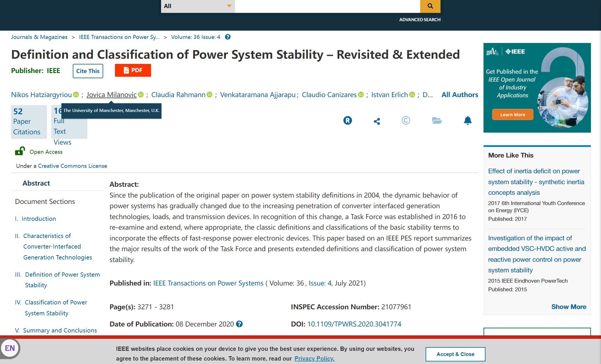Click Show More under More Like This

pos(569,307)
